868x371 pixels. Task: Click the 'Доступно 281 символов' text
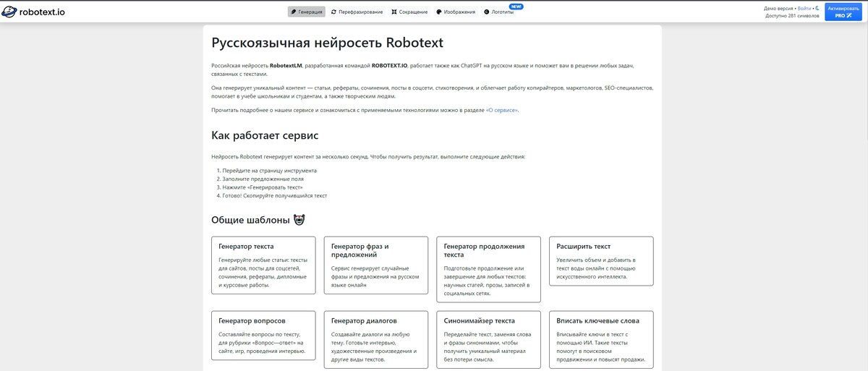(x=793, y=15)
